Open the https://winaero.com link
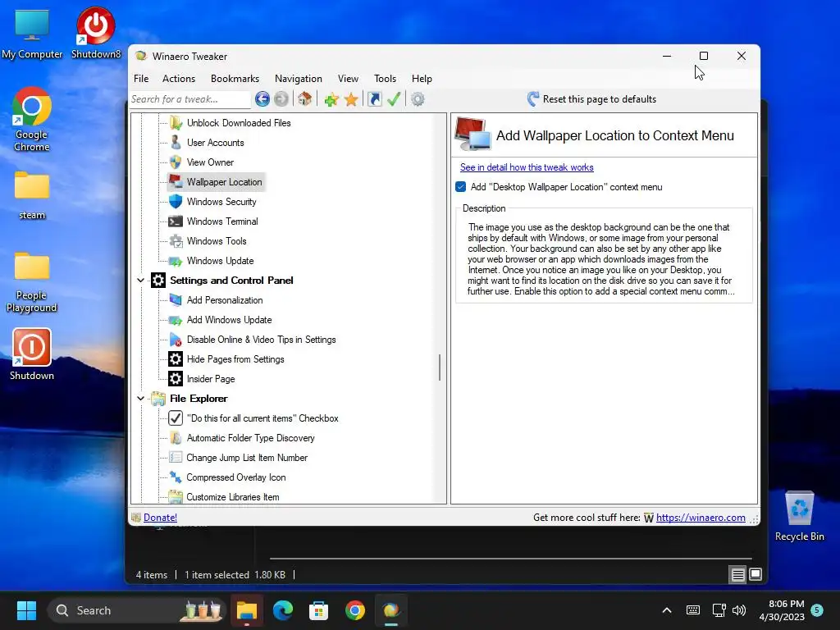This screenshot has height=630, width=840. coord(701,518)
